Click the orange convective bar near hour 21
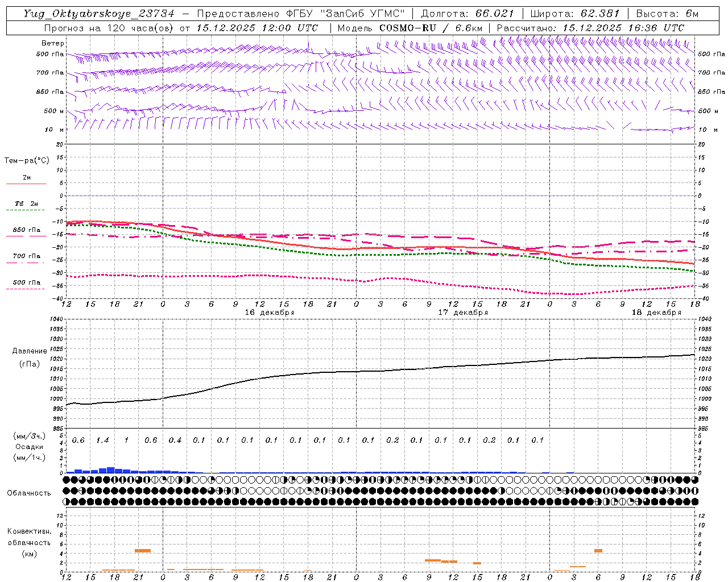This screenshot has height=582, width=728. point(143,550)
